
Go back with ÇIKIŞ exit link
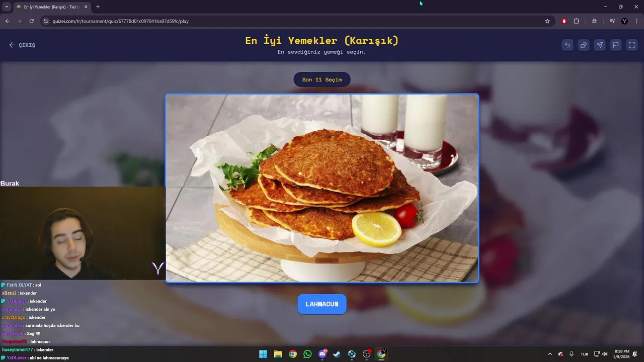point(22,45)
